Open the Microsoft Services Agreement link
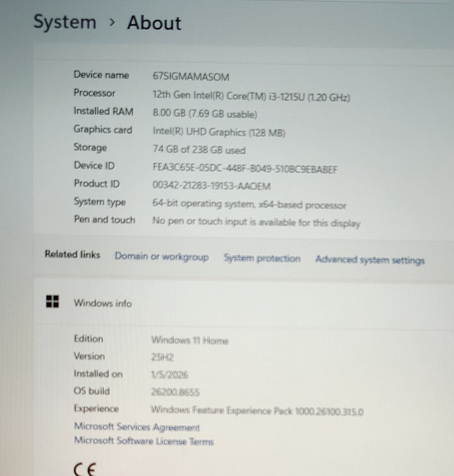454x476 pixels. point(137,427)
